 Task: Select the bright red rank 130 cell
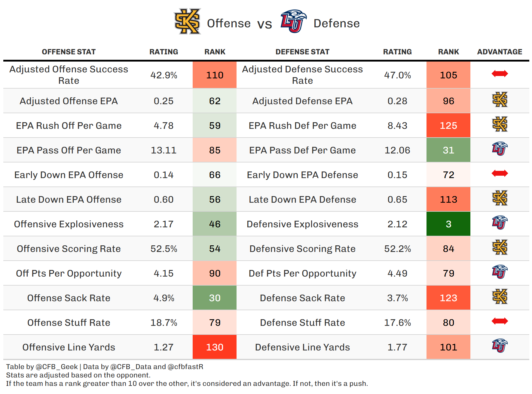point(215,347)
